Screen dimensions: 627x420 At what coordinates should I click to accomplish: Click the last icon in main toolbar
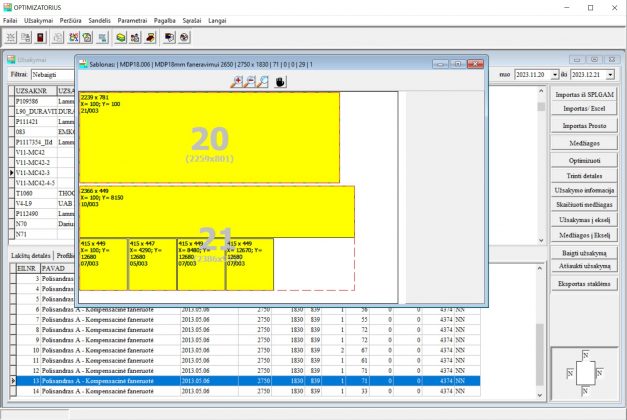185,37
